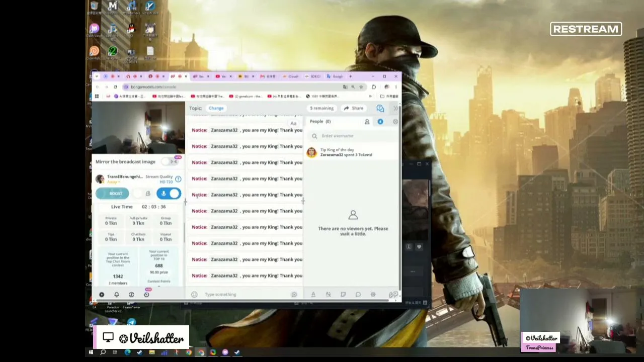
Task: Open the Stream Quality help question mark
Action: pos(178,179)
